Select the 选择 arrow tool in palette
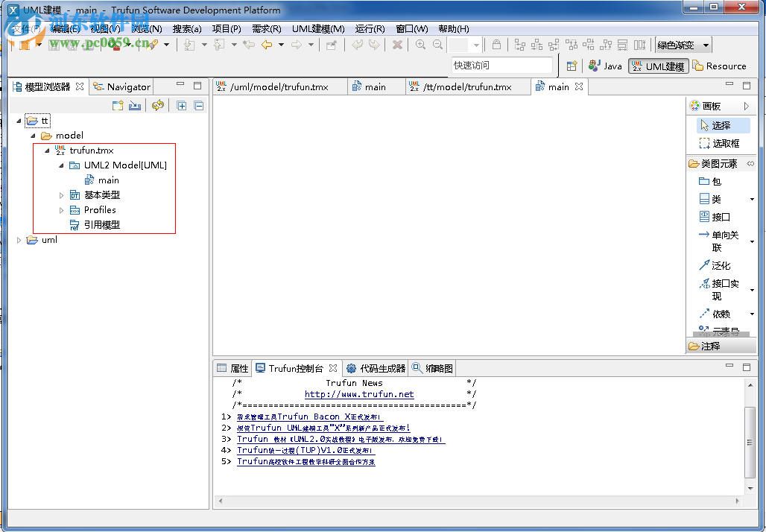The image size is (766, 532). (x=720, y=125)
